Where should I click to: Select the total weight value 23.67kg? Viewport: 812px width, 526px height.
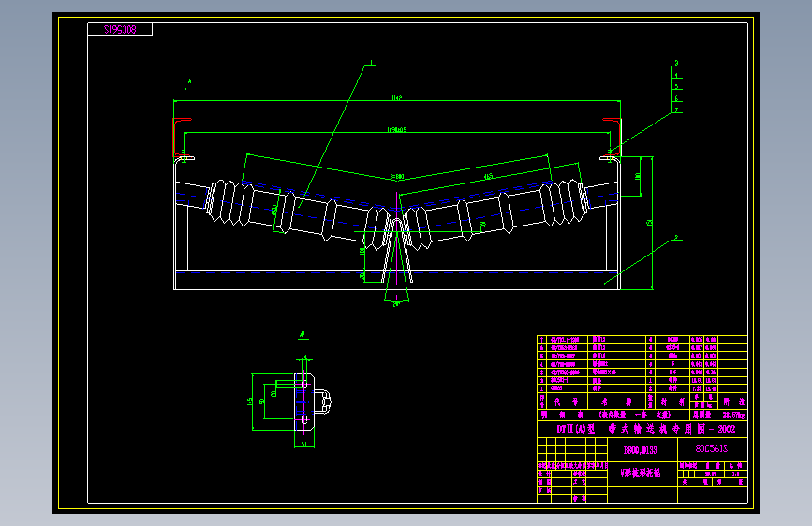(x=733, y=416)
